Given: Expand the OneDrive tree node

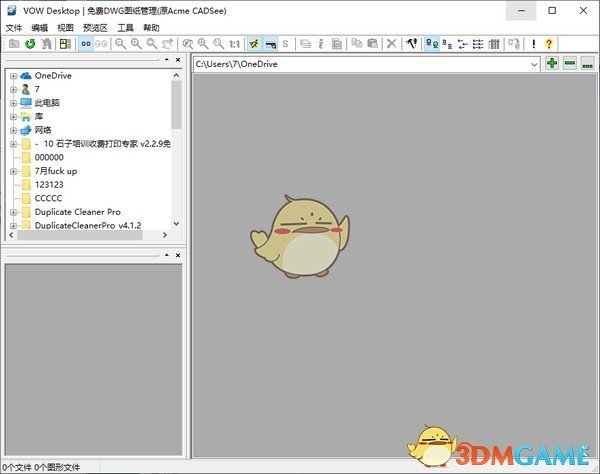Looking at the screenshot, I should pyautogui.click(x=13, y=76).
